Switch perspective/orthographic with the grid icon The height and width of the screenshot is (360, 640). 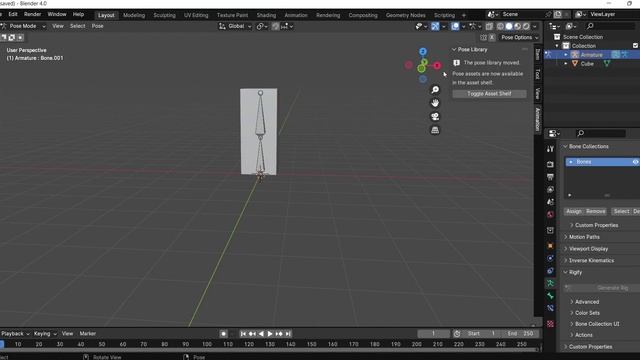click(435, 130)
